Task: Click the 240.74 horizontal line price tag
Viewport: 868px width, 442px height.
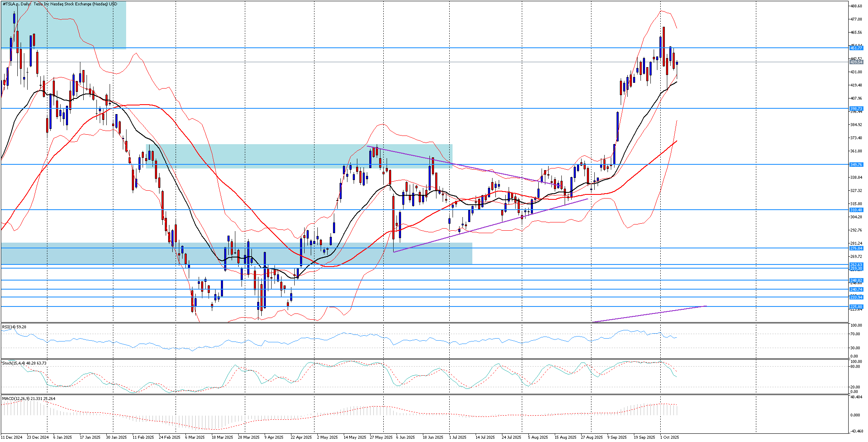Action: point(856,290)
